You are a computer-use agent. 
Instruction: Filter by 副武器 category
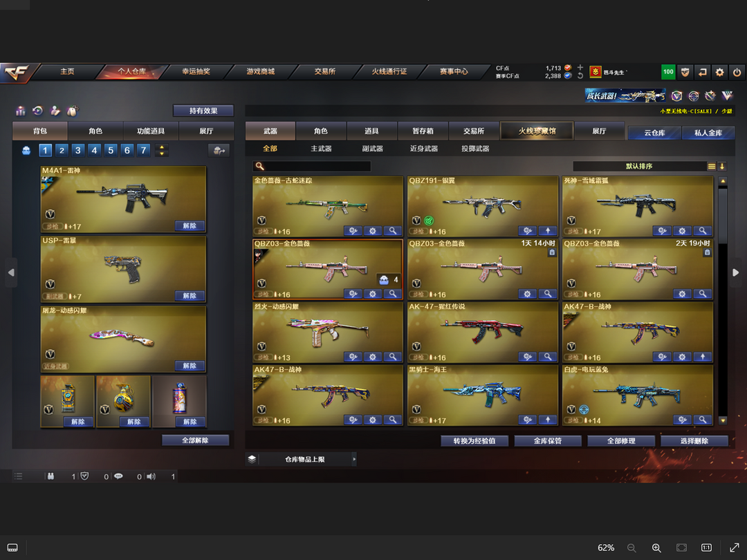coord(373,149)
